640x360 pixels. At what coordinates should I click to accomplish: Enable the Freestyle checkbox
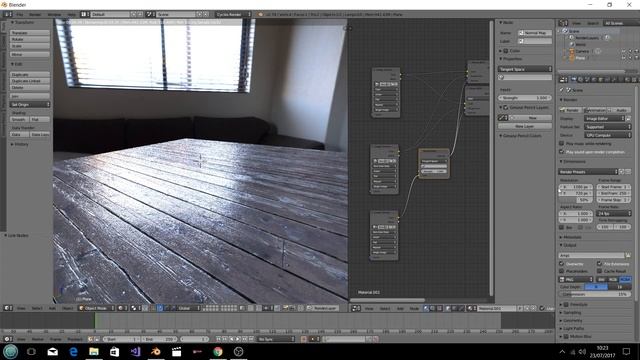[x=566, y=304]
